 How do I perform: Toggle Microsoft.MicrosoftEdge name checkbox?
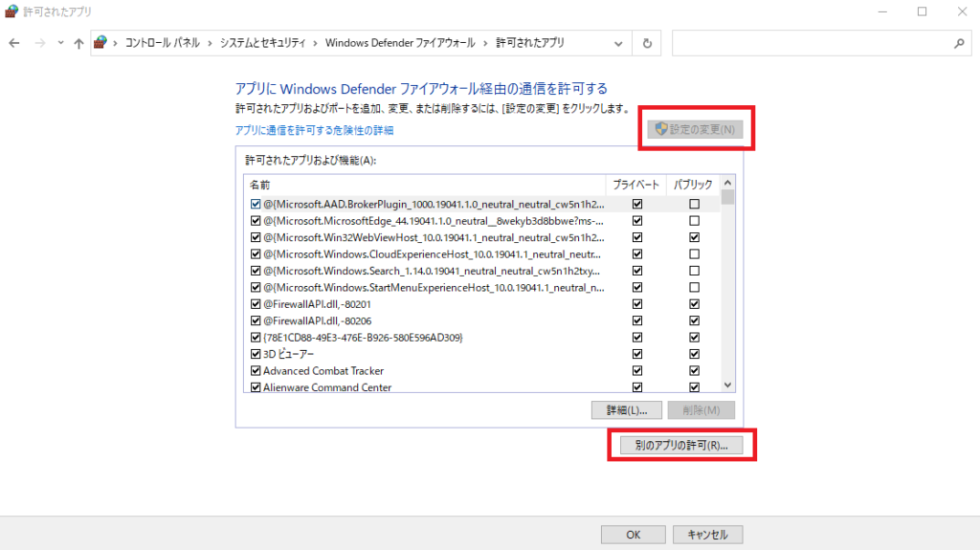(x=256, y=221)
